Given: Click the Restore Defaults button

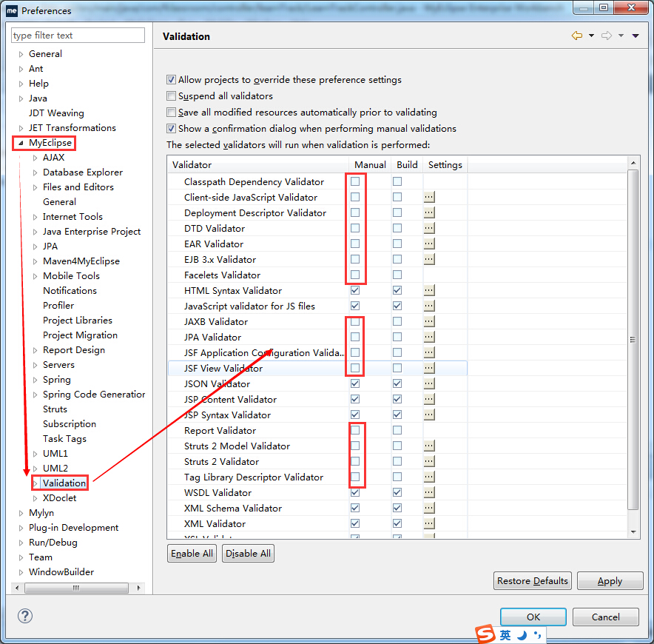Looking at the screenshot, I should coord(532,581).
